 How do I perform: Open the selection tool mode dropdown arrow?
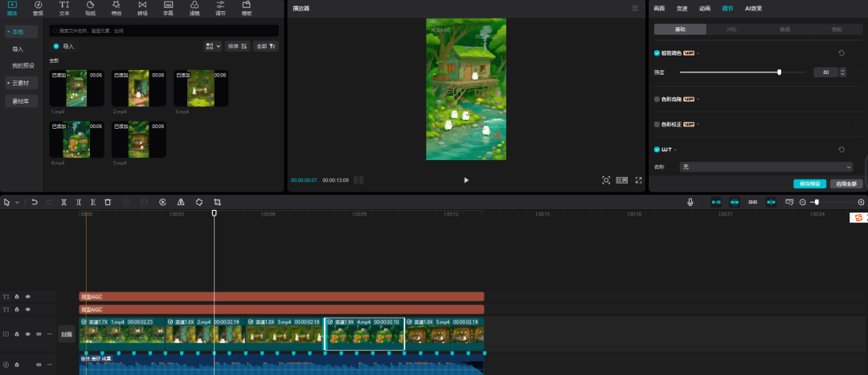(x=17, y=203)
